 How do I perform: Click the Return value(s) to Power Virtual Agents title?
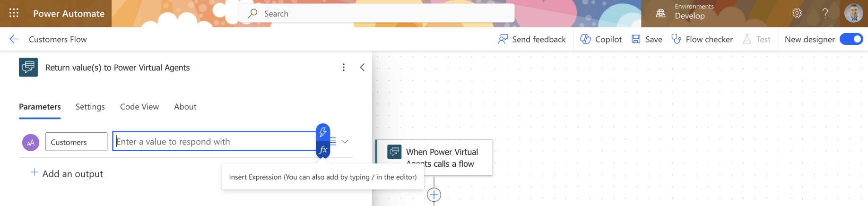[x=118, y=68]
